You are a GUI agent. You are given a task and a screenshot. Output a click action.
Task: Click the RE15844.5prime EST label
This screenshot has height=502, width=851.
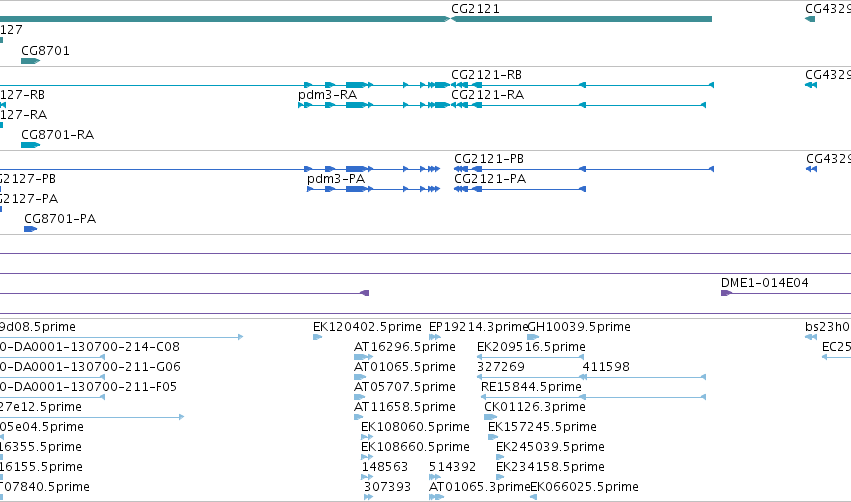(531, 387)
